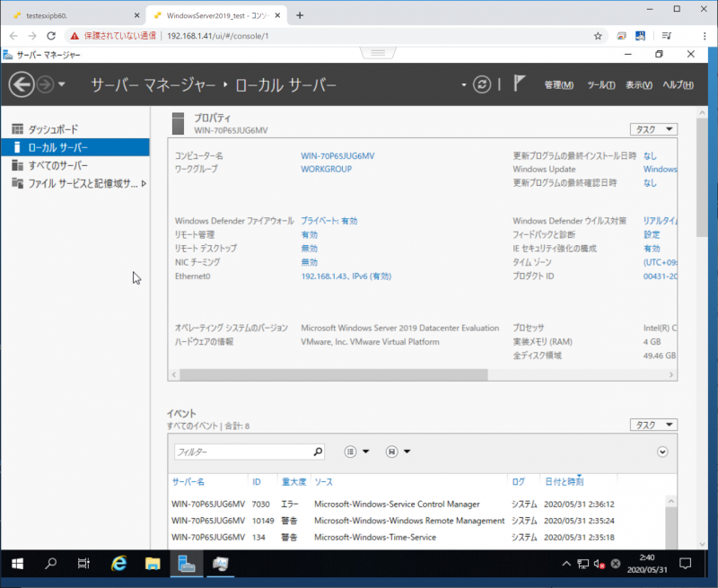Select ローカル サーバー in sidebar

click(x=75, y=147)
